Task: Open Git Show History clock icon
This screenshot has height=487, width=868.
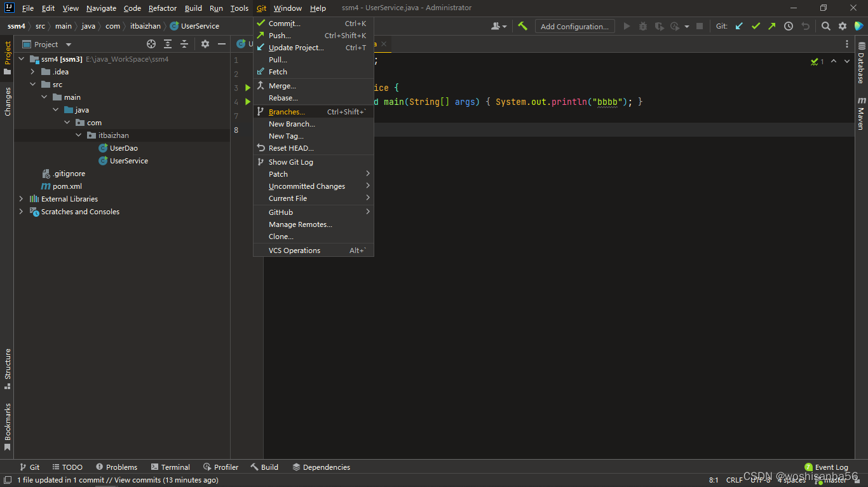Action: tap(789, 26)
